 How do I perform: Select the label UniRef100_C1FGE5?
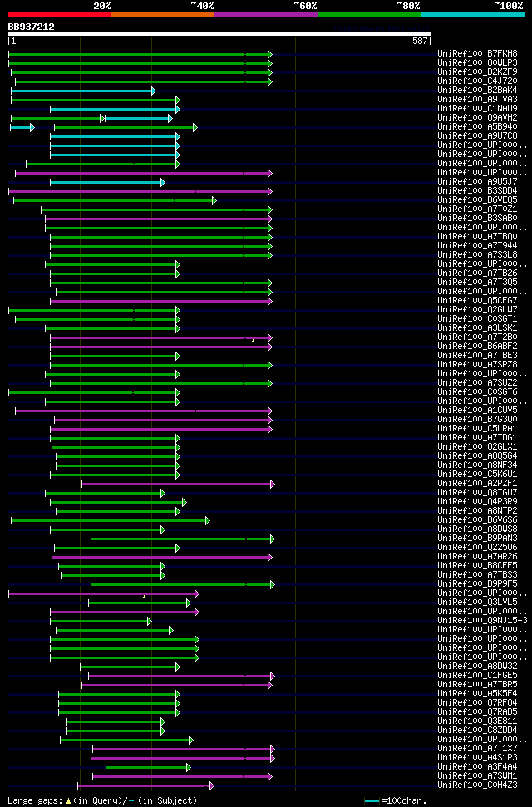pyautogui.click(x=477, y=675)
